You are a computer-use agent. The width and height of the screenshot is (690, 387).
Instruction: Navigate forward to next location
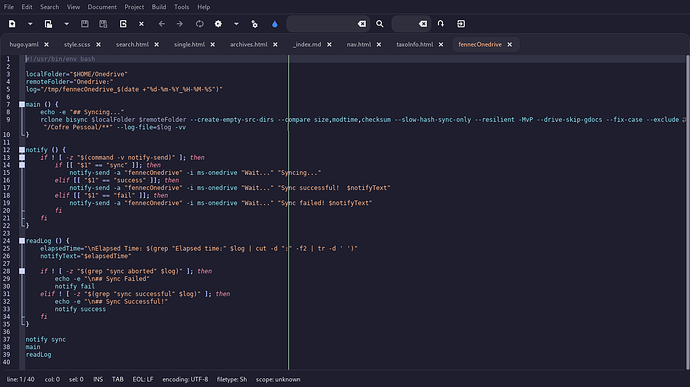[180, 24]
